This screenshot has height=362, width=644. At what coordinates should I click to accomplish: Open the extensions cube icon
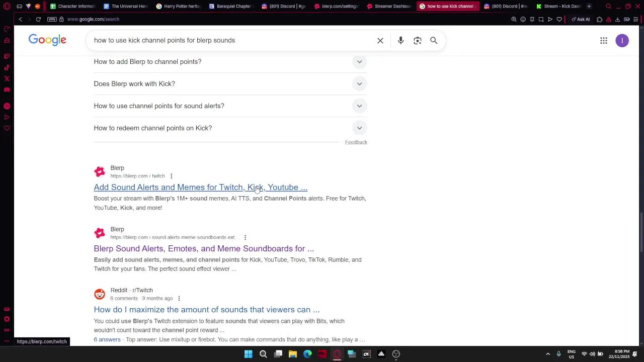[599, 19]
